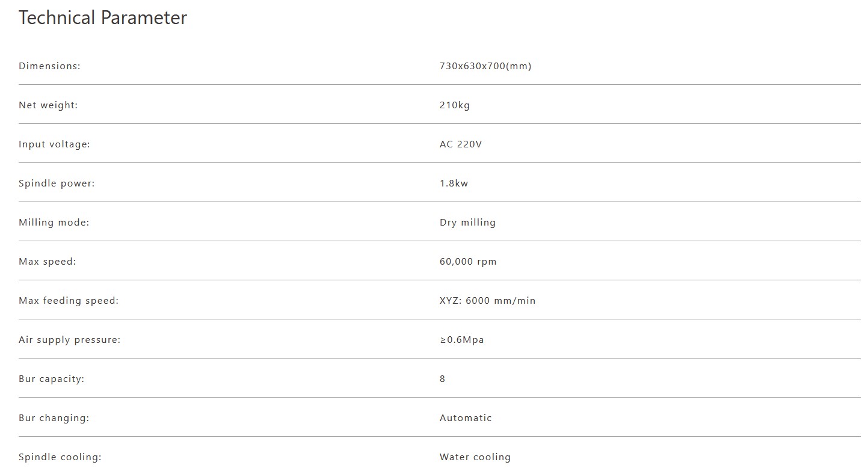Click the Milling mode label
The height and width of the screenshot is (468, 868).
click(x=54, y=223)
